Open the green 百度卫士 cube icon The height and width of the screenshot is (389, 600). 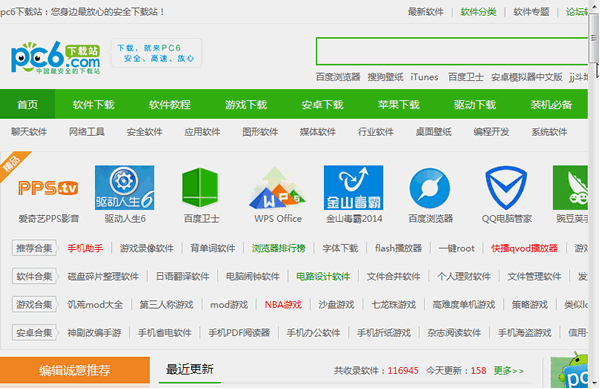coord(201,187)
